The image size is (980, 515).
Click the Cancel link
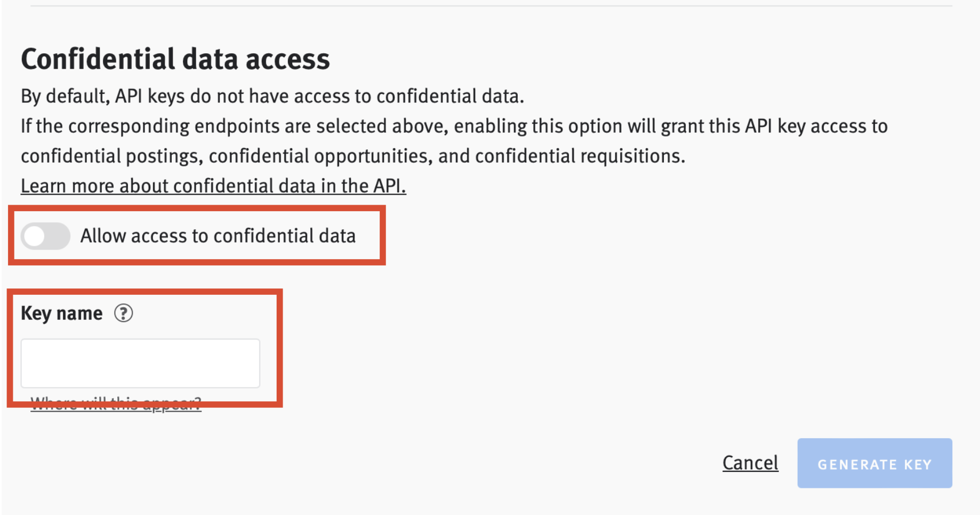pyautogui.click(x=750, y=463)
